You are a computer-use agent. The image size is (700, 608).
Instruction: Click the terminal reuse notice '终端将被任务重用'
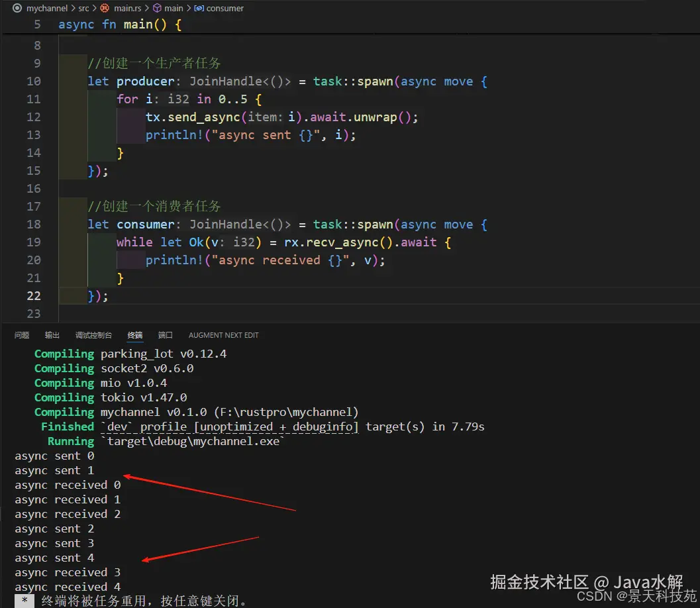(x=94, y=601)
